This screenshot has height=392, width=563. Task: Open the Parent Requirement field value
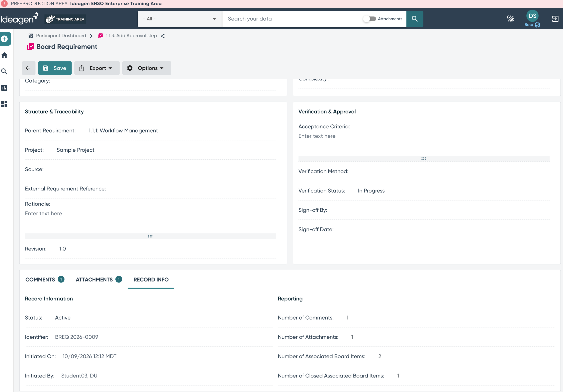pyautogui.click(x=123, y=131)
